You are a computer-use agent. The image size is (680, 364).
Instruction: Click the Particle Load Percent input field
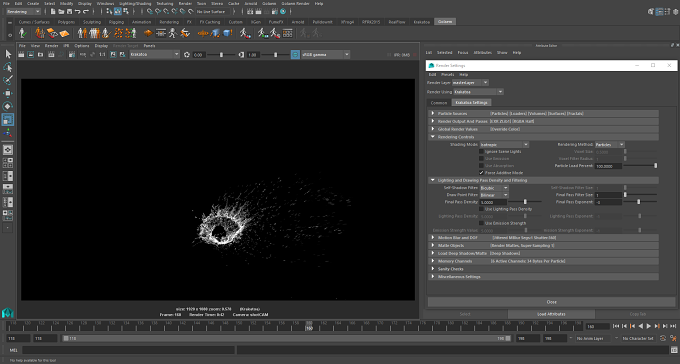[609, 166]
